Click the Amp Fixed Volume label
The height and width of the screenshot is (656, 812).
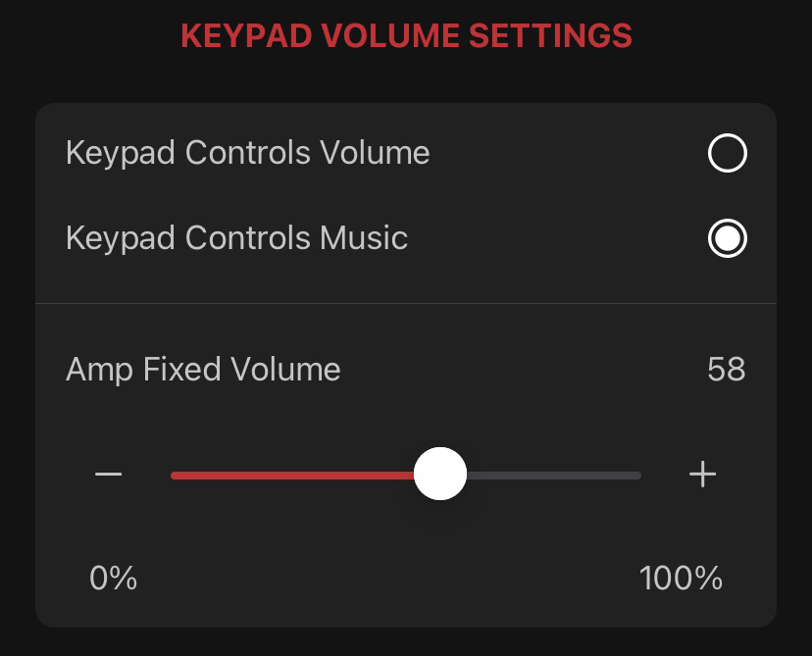[x=202, y=370]
